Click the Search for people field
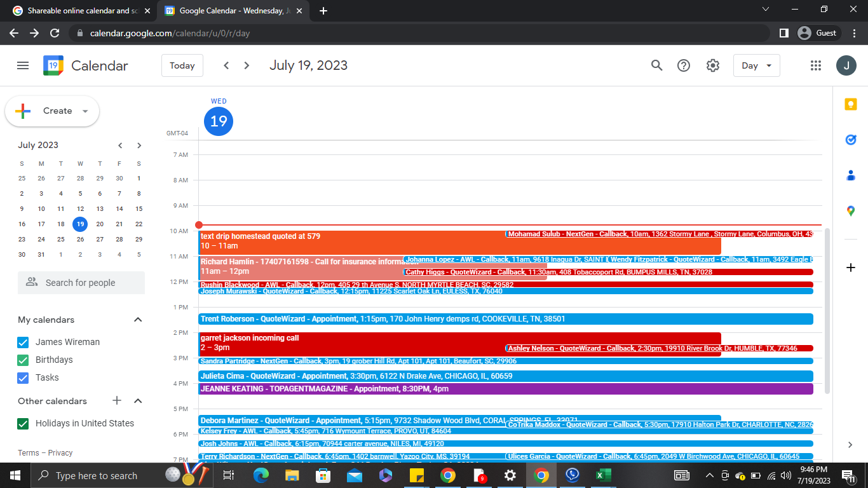This screenshot has height=488, width=868. coord(81,283)
